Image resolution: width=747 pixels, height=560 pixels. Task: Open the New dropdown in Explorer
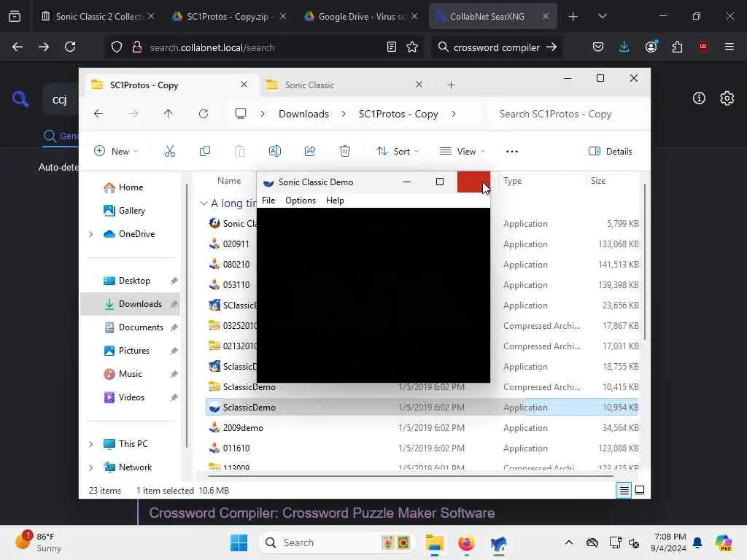(x=116, y=152)
